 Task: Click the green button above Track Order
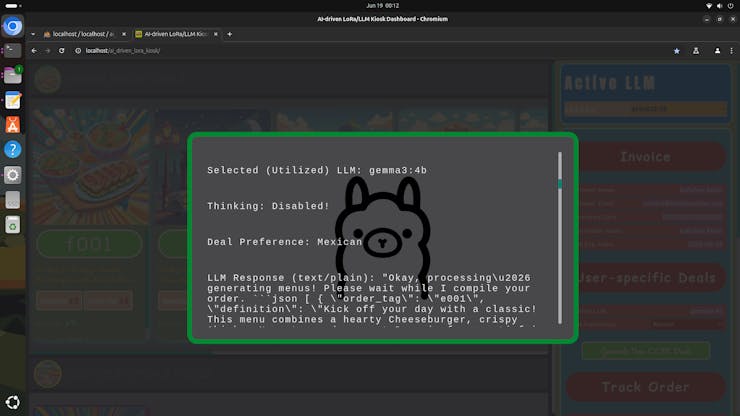pyautogui.click(x=646, y=351)
